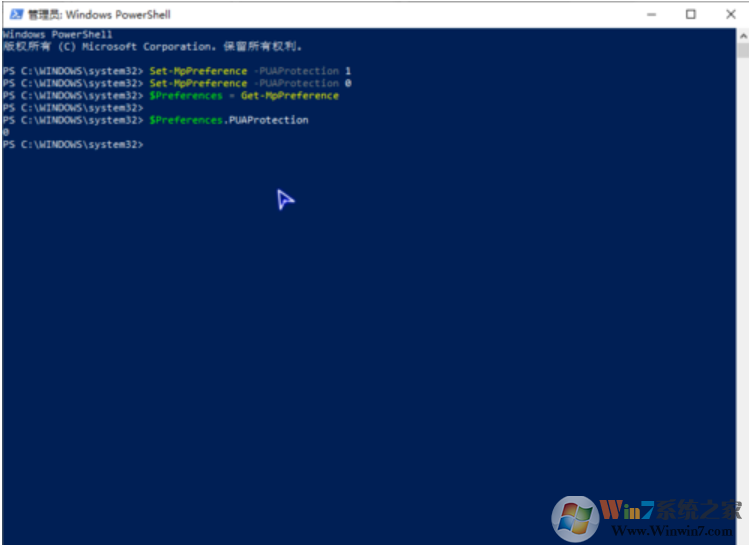Maximize the PowerShell window
The height and width of the screenshot is (545, 749).
pos(691,14)
